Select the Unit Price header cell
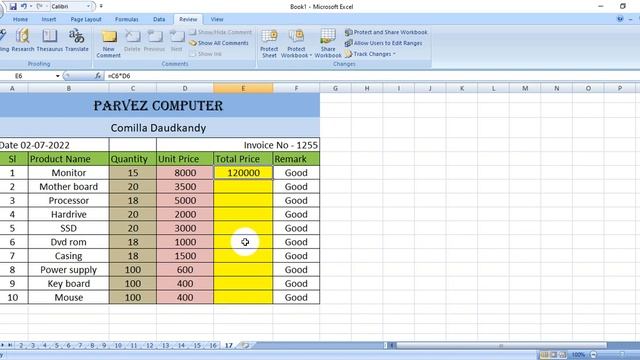 185,159
